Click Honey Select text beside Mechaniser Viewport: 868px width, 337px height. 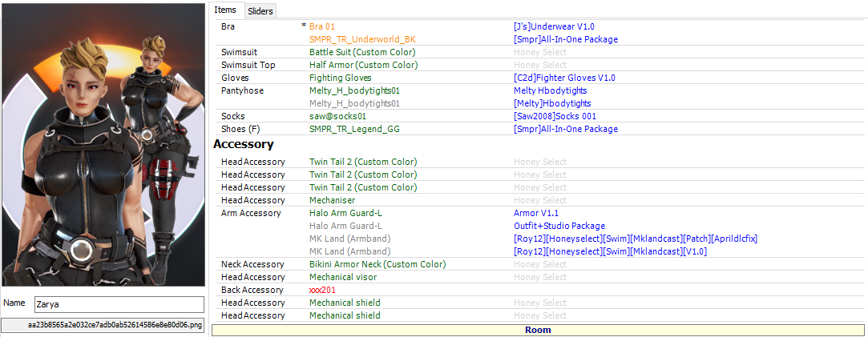point(540,200)
